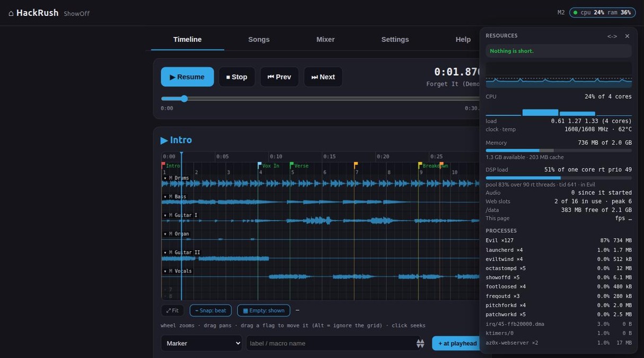The width and height of the screenshot is (644, 358).
Task: Mute the Organ track
Action: (171, 234)
